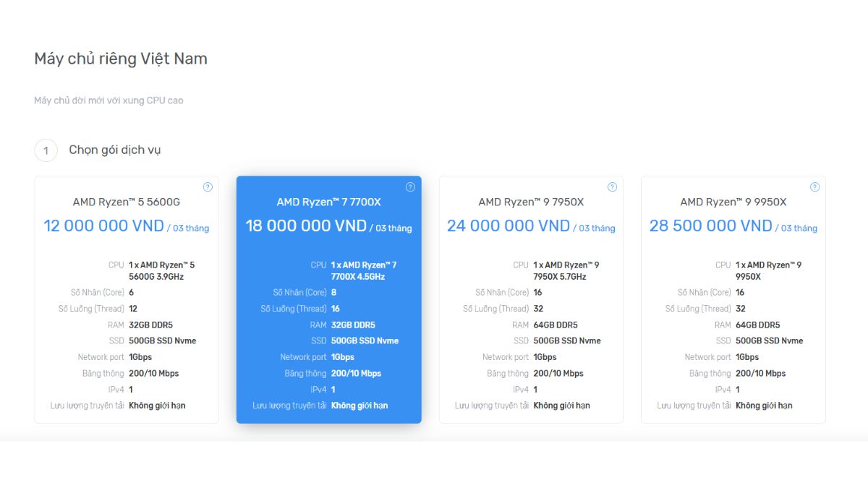The width and height of the screenshot is (868, 488).
Task: Click core count 8 in Ryzen 7 card
Action: tap(334, 293)
